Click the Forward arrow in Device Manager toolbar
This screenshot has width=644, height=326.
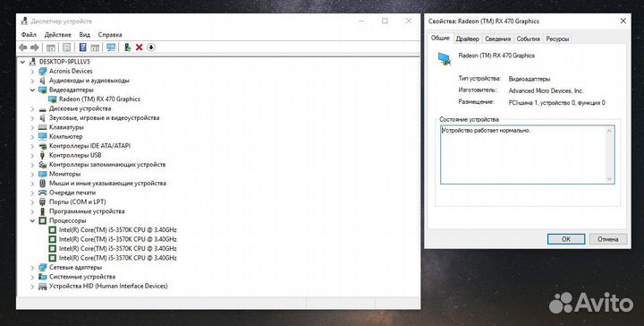pos(35,47)
